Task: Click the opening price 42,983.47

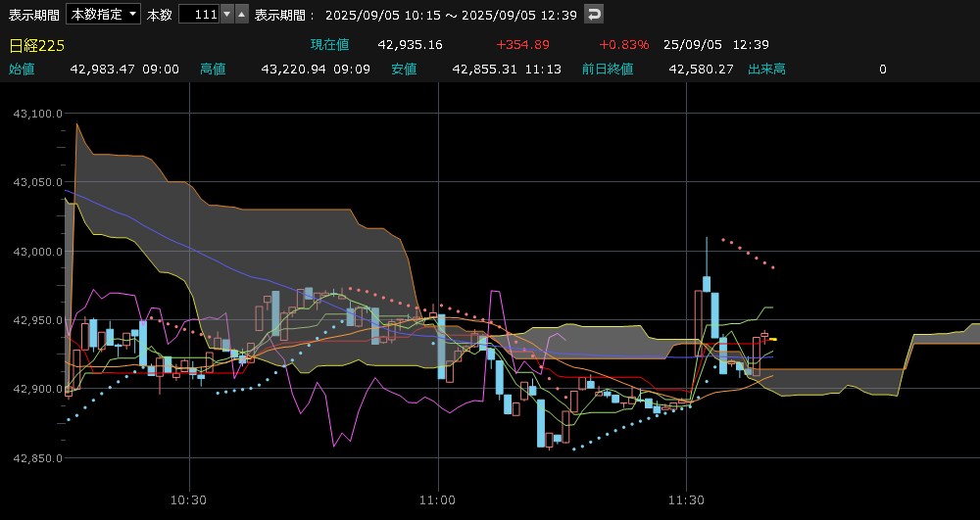Action: pyautogui.click(x=103, y=70)
